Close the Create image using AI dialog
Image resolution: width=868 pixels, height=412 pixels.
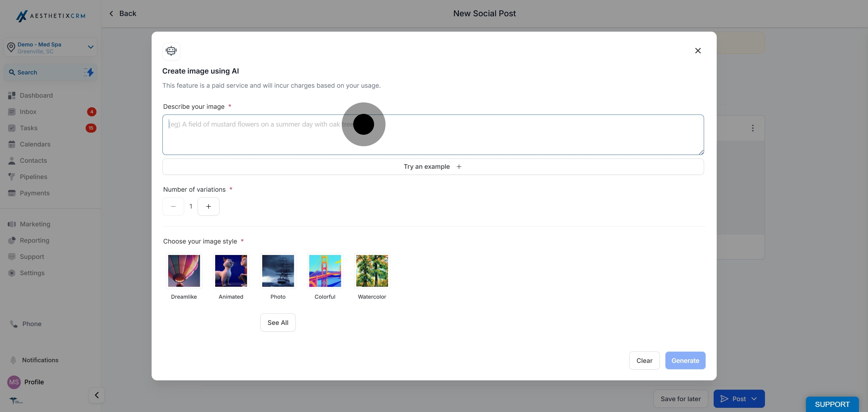(x=698, y=51)
